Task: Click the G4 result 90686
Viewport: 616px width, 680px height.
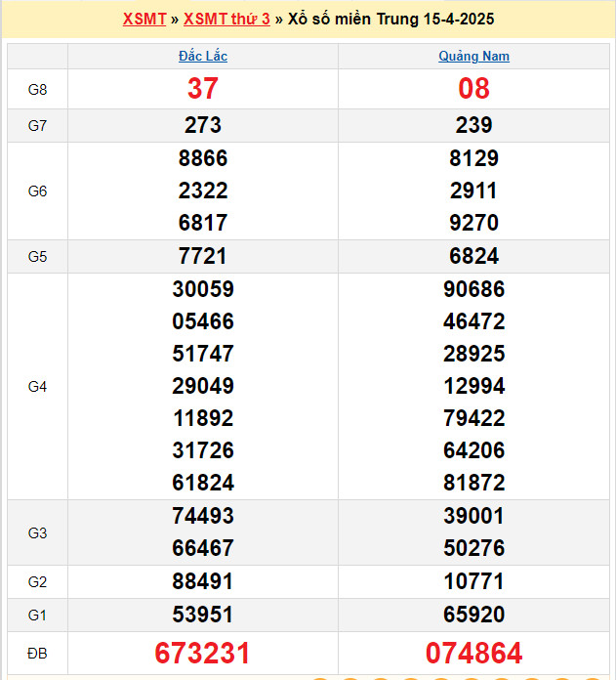Action: pos(473,289)
